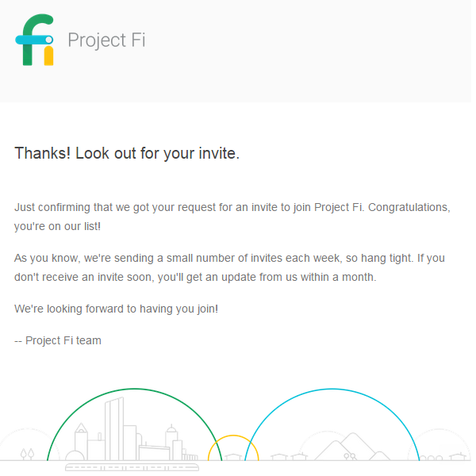Screen dimensions: 476x476
Task: Click the blue bar in the Fi logo
Action: tap(34, 39)
